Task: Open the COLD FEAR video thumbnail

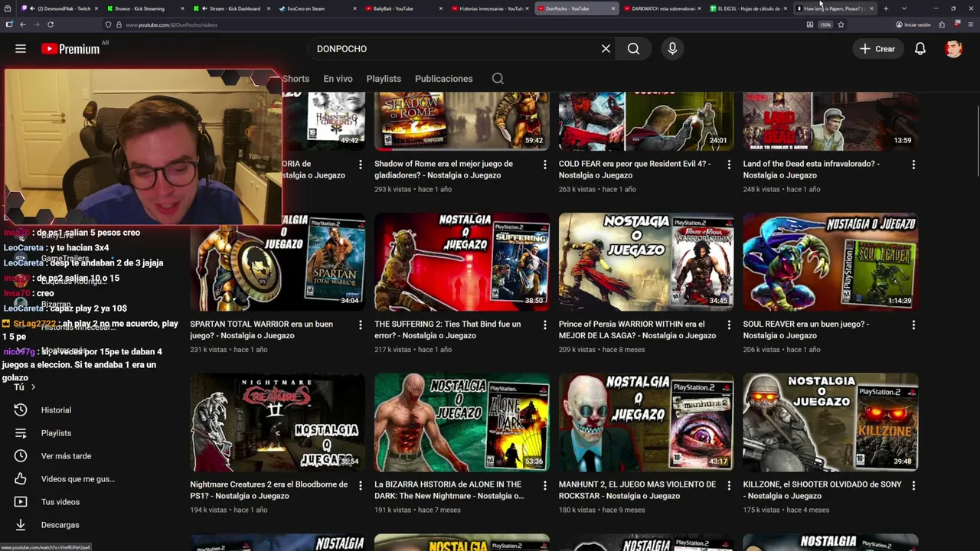Action: pos(646,121)
